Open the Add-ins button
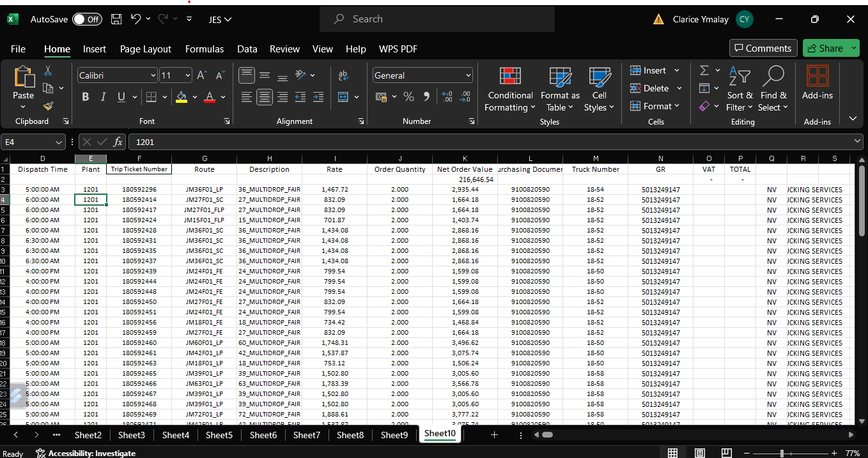Image resolution: width=868 pixels, height=458 pixels. 817,83
